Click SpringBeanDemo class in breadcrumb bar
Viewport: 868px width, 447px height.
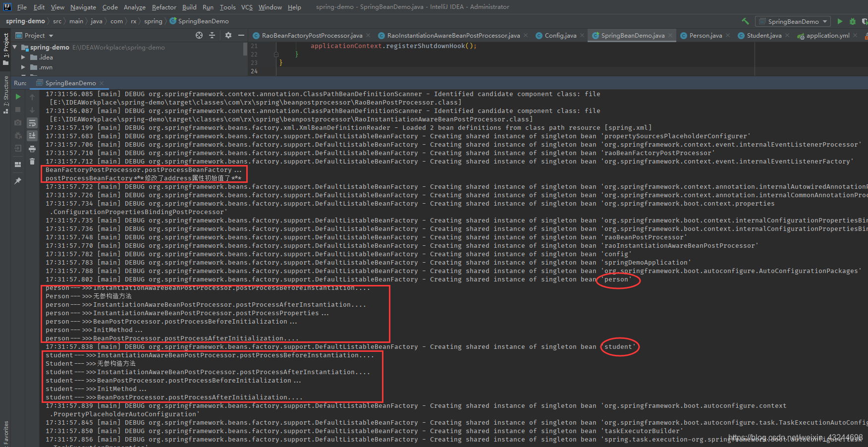coord(199,21)
